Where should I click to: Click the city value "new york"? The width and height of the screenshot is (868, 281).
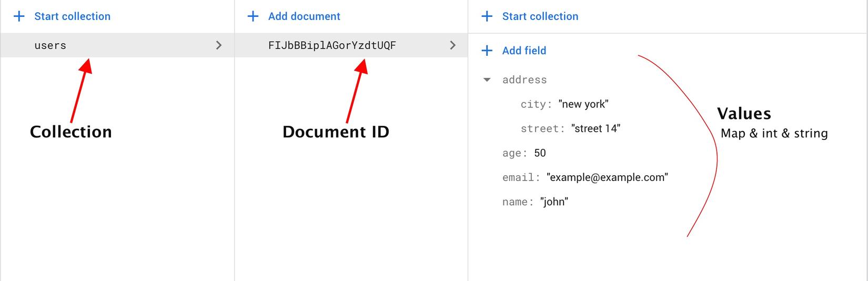[583, 104]
